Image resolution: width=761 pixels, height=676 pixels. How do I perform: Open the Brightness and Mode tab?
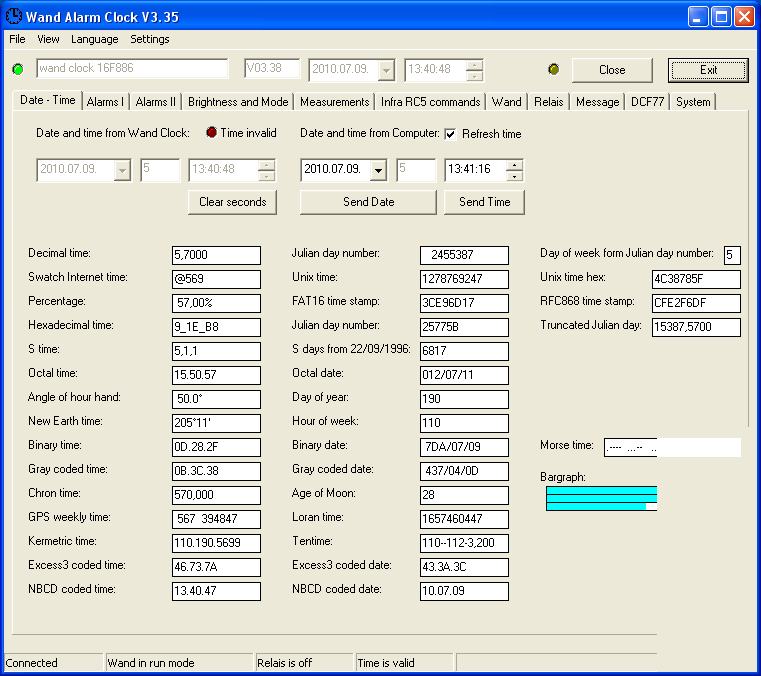click(238, 102)
